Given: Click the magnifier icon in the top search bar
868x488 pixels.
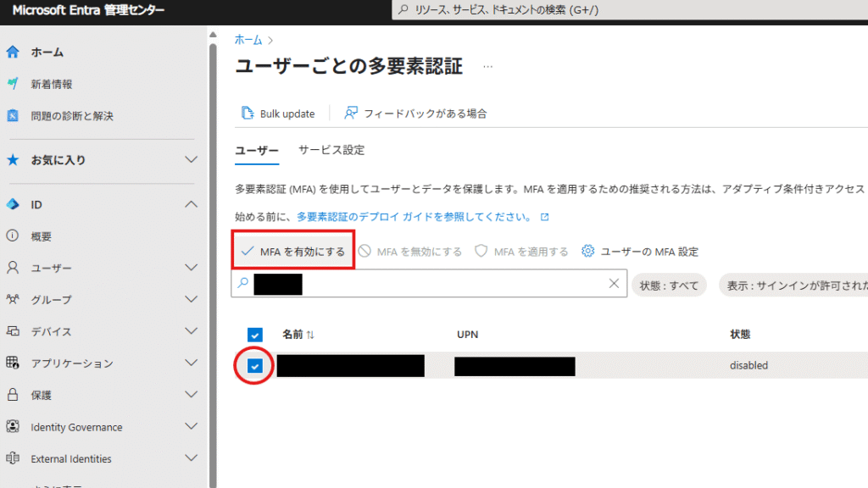Looking at the screenshot, I should (x=403, y=9).
